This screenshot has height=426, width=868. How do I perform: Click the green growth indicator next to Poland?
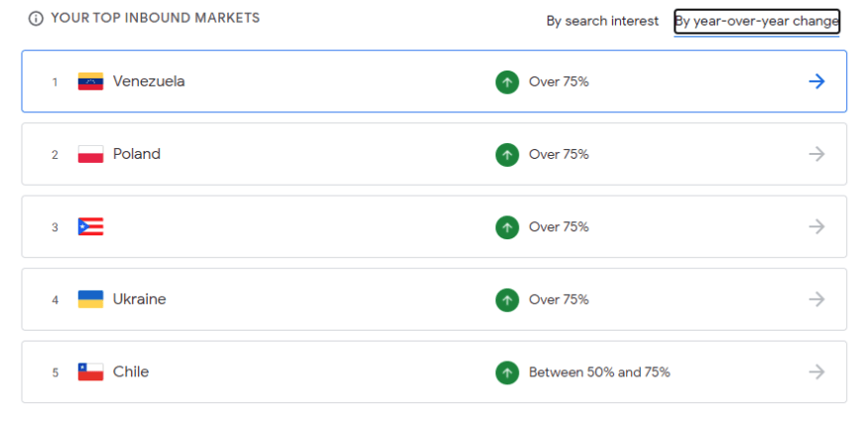(x=507, y=155)
